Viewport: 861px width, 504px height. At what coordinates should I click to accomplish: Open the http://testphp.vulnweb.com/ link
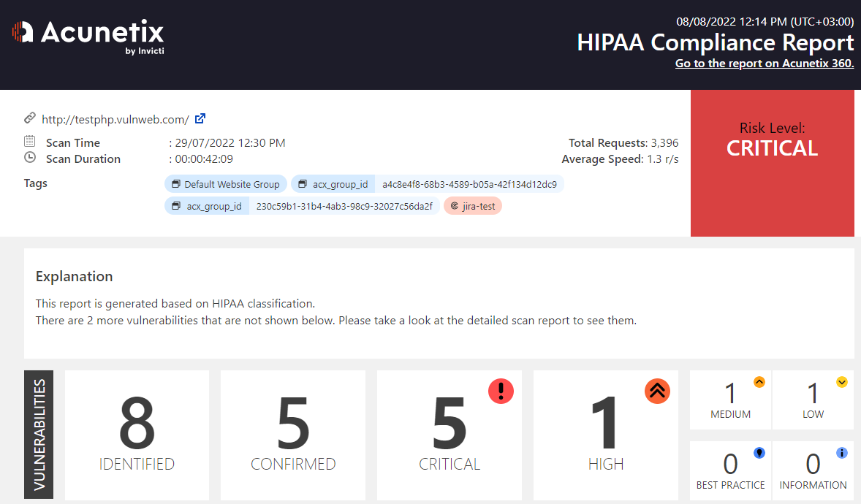coord(115,119)
